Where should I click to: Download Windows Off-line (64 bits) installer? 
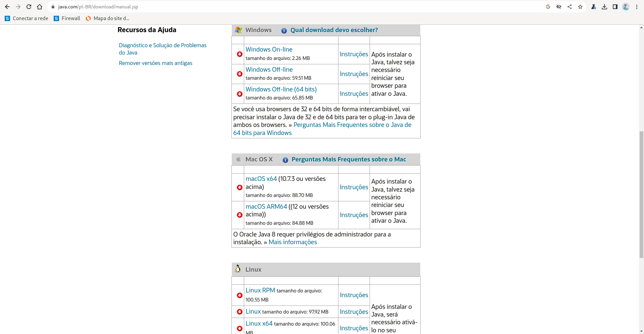tap(281, 89)
